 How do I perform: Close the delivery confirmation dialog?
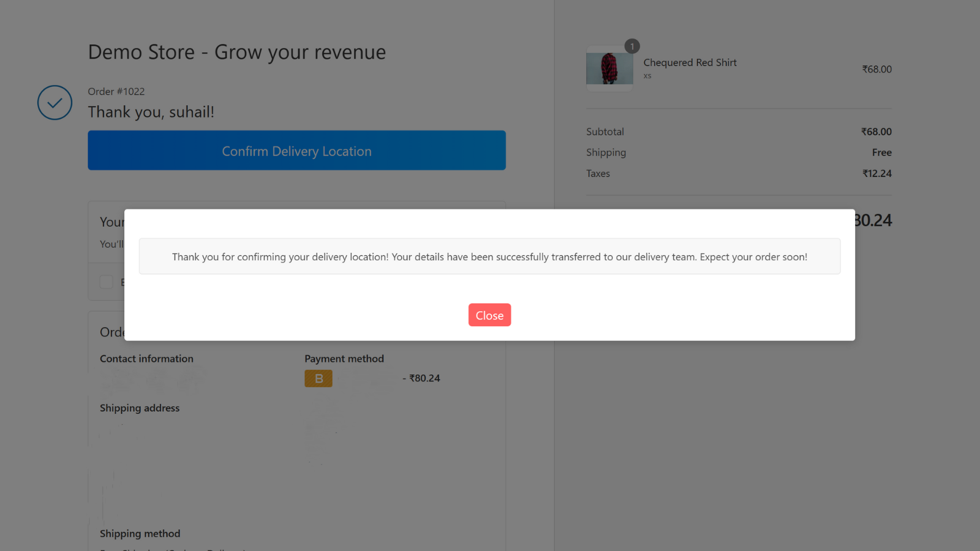coord(489,315)
